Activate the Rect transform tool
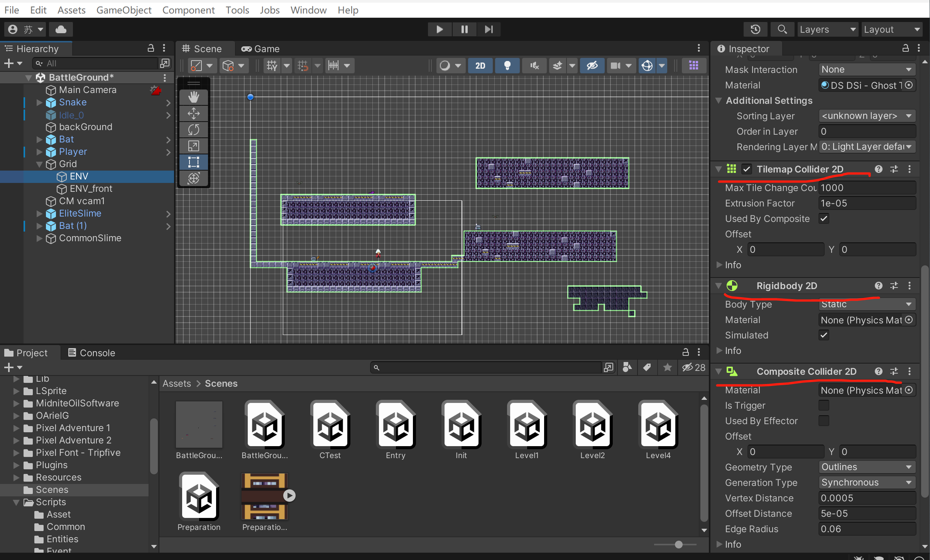 (x=193, y=162)
